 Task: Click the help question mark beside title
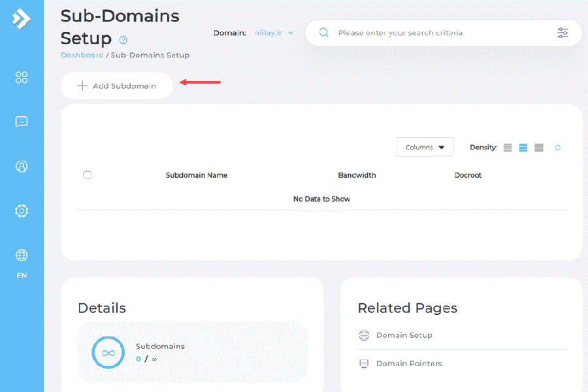(123, 40)
